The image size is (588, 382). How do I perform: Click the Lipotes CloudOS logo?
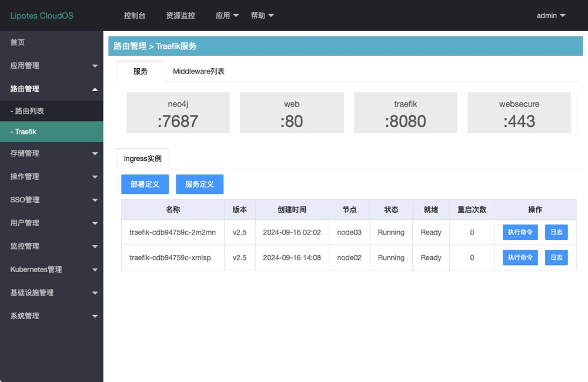click(x=42, y=16)
